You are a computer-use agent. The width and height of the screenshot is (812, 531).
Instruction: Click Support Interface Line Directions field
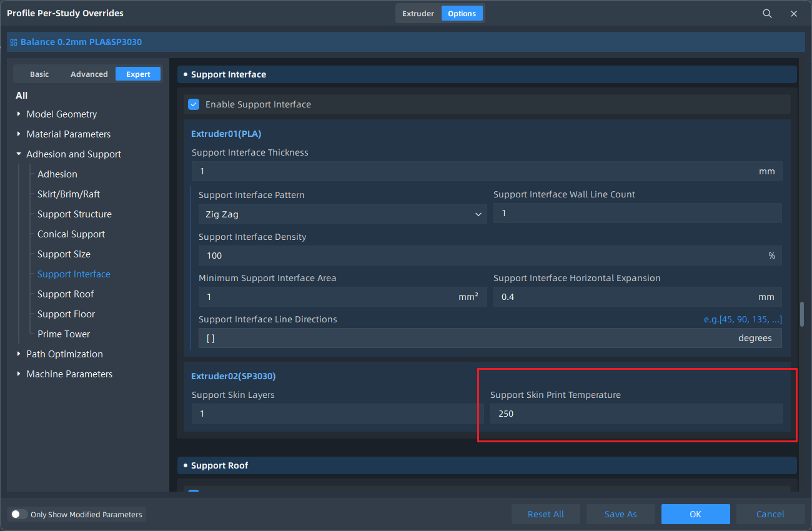point(490,338)
